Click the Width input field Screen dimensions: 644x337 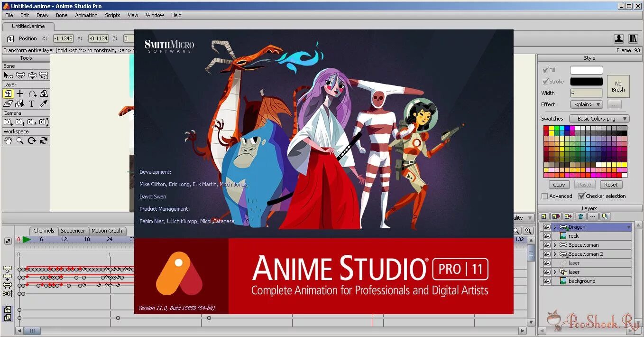pyautogui.click(x=586, y=93)
